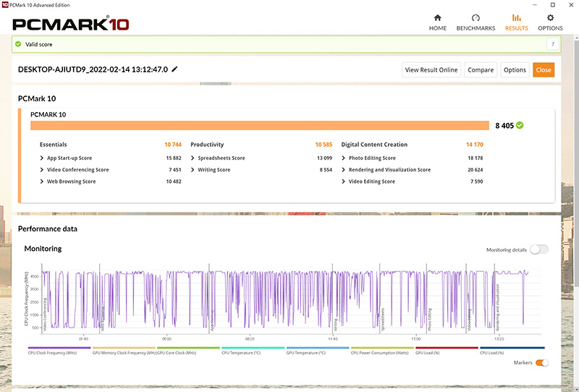Click the pencil icon to rename result
The width and height of the screenshot is (579, 392).
(x=174, y=69)
